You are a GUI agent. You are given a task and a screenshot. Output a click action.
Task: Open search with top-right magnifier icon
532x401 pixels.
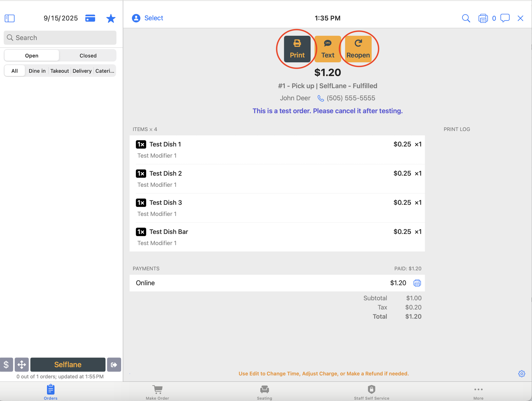point(466,18)
